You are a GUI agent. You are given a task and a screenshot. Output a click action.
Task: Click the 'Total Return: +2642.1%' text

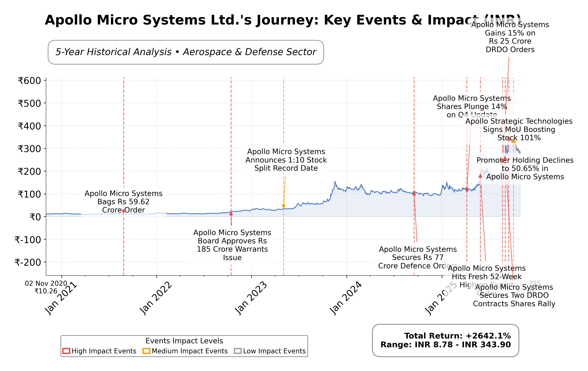[x=457, y=336]
